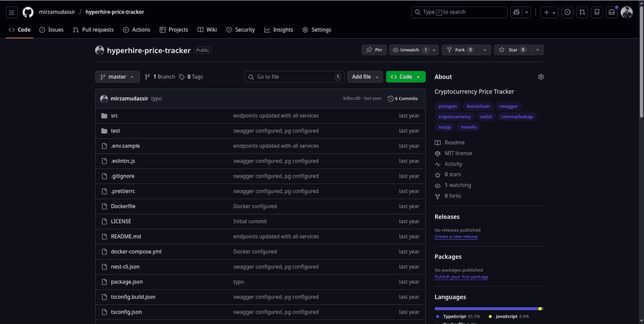
Task: Open the issues icon in top bar
Action: (568, 13)
